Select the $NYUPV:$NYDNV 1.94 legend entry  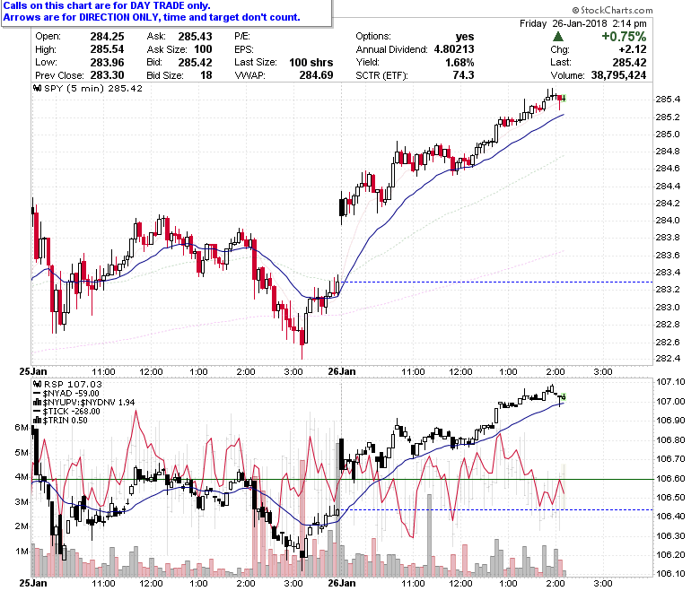pos(89,403)
